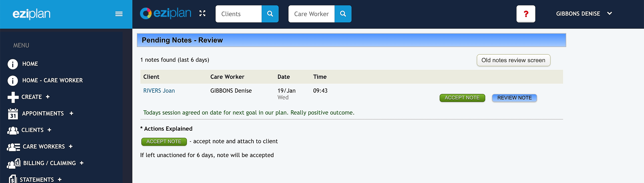Open Home - Care Worker menu item

[52, 80]
